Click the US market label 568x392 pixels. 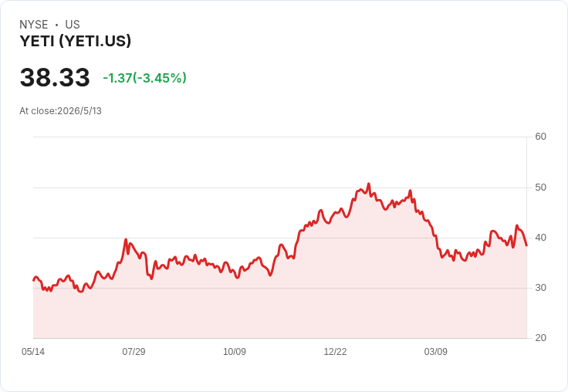tap(73, 25)
